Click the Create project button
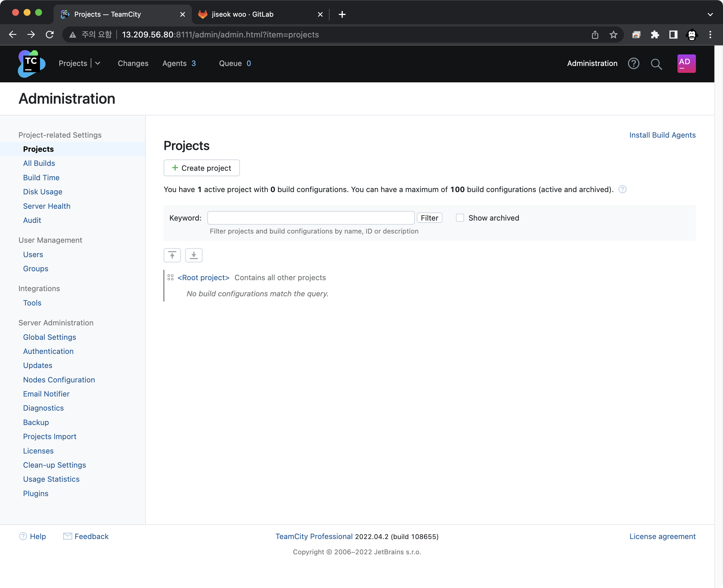Viewport: 723px width, 588px height. coord(202,168)
